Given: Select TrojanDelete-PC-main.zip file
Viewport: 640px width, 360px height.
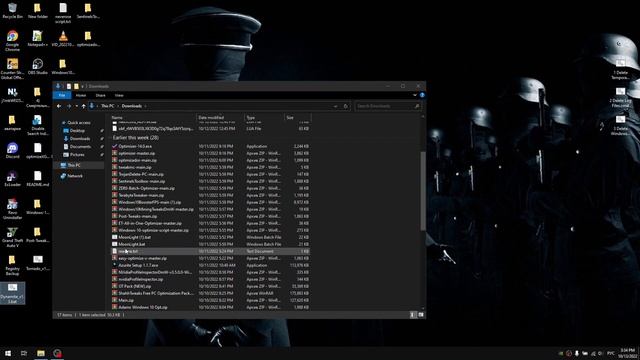Looking at the screenshot, I should [141, 174].
